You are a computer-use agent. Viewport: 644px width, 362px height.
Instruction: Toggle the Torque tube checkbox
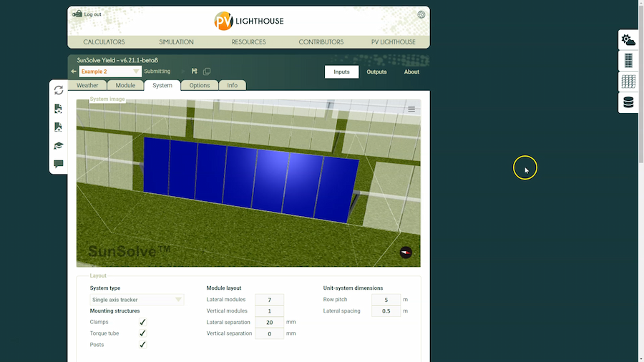tap(142, 333)
